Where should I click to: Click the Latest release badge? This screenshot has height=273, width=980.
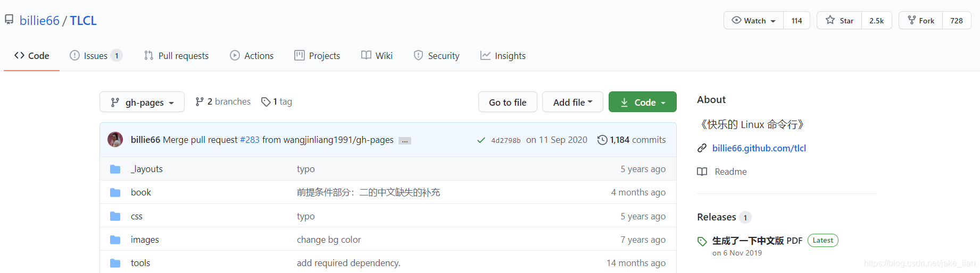point(823,241)
